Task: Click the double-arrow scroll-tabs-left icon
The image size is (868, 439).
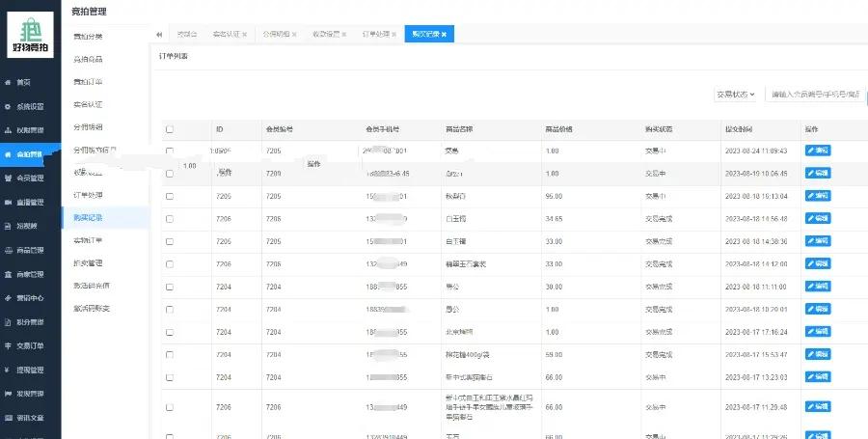Action: point(159,35)
